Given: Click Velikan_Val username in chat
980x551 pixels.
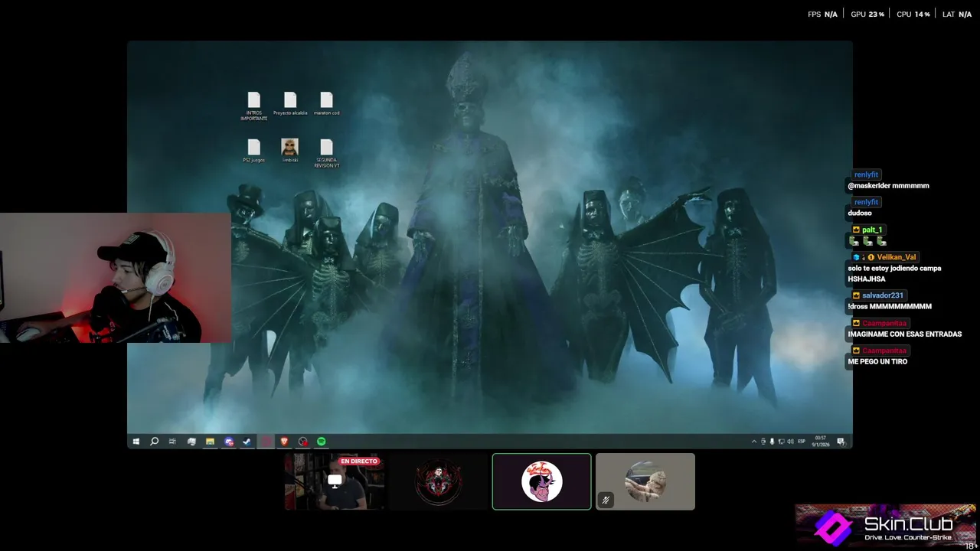Looking at the screenshot, I should click(x=896, y=257).
